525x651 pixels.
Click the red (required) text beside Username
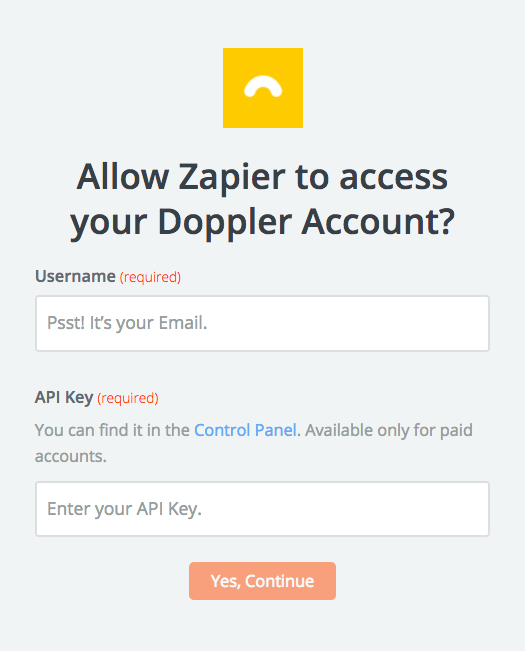[150, 277]
